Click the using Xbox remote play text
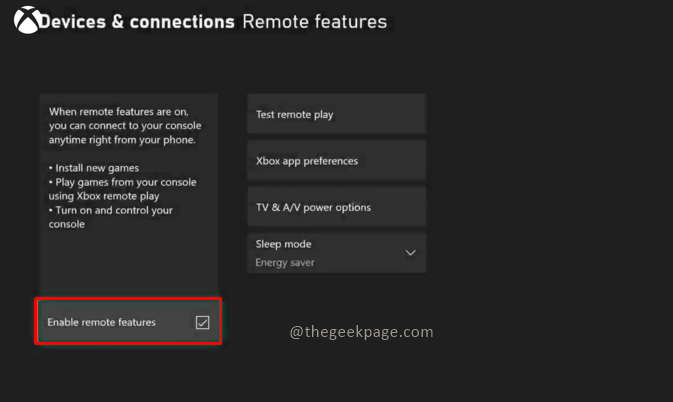 (x=104, y=196)
